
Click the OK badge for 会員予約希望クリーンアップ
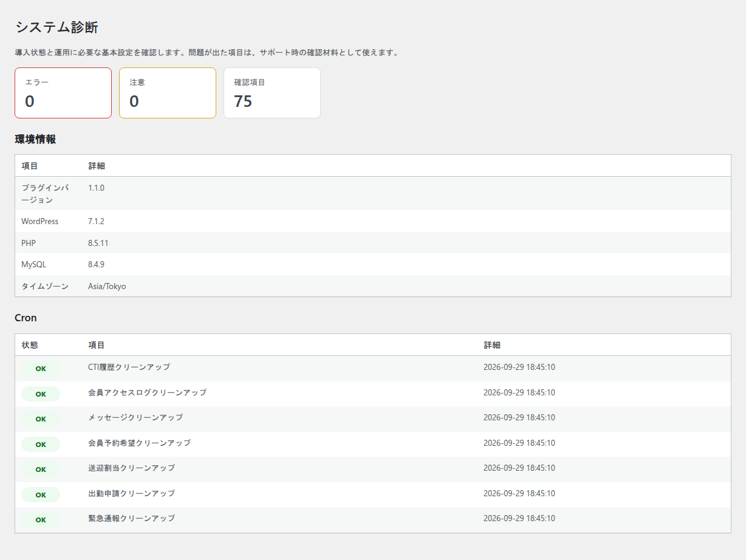click(41, 445)
